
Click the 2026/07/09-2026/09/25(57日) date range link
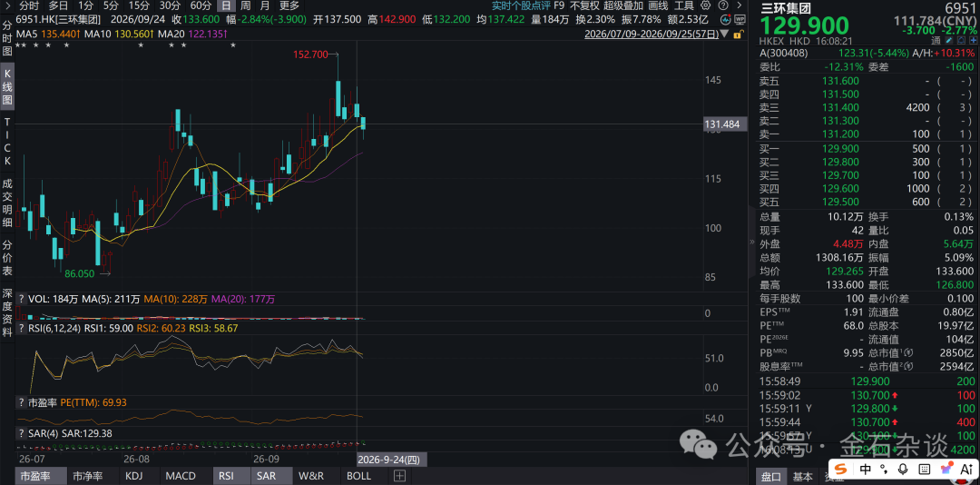(x=651, y=34)
